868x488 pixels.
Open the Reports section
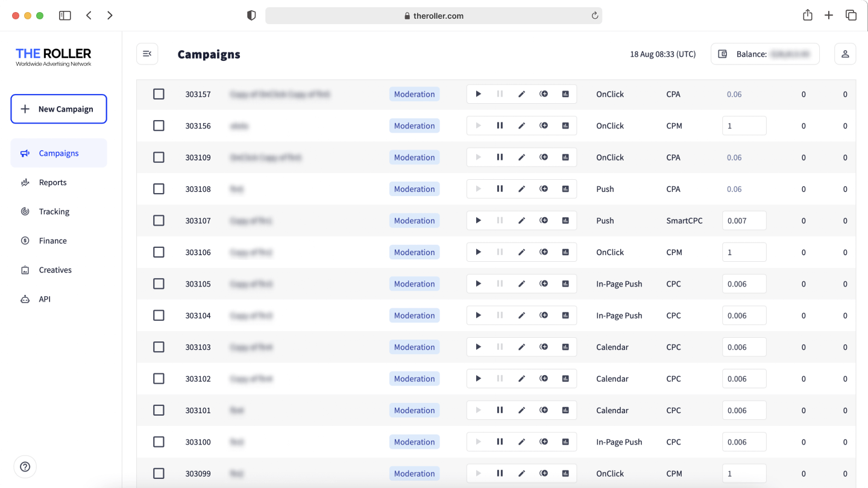point(52,182)
